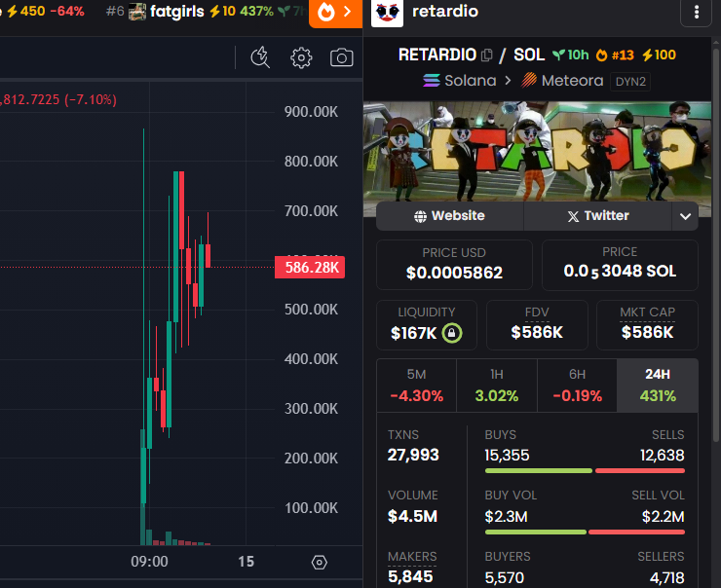This screenshot has width=721, height=588.
Task: Open the token Website link
Action: click(449, 216)
